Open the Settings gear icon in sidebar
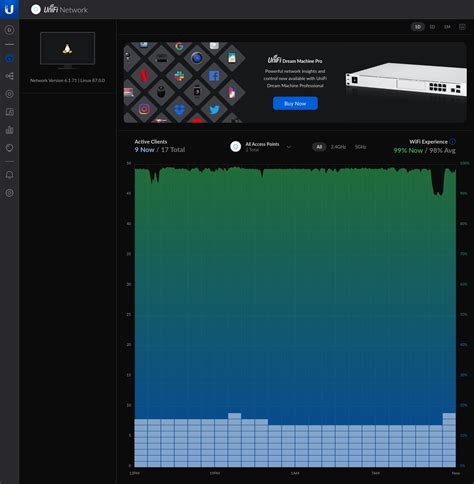The width and height of the screenshot is (474, 484). click(x=9, y=193)
